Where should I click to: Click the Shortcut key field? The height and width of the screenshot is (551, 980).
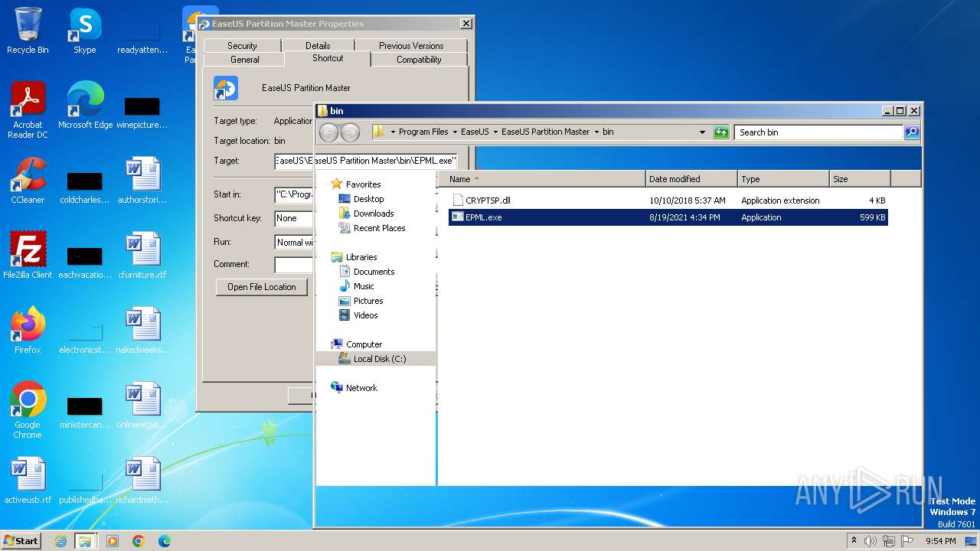pos(294,218)
